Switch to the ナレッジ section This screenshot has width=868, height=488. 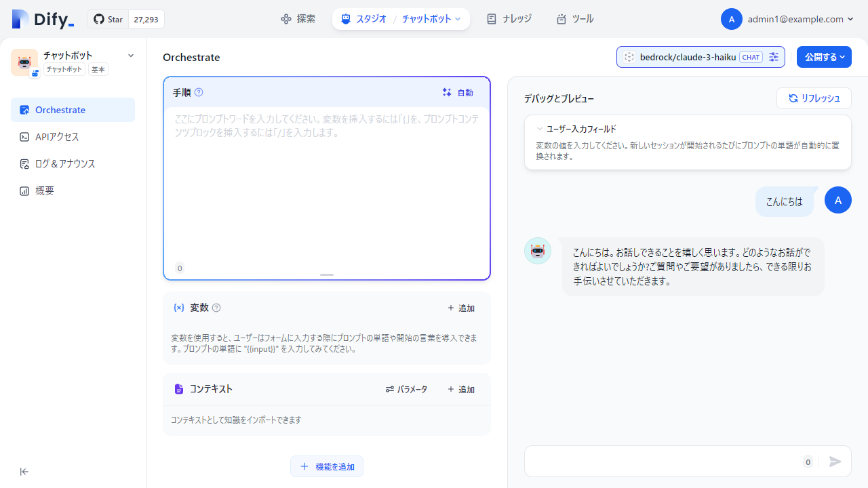click(x=508, y=19)
